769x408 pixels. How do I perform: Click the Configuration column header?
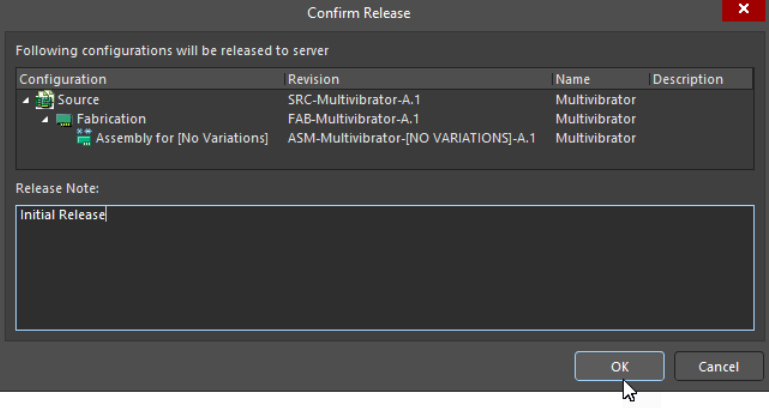[x=63, y=79]
